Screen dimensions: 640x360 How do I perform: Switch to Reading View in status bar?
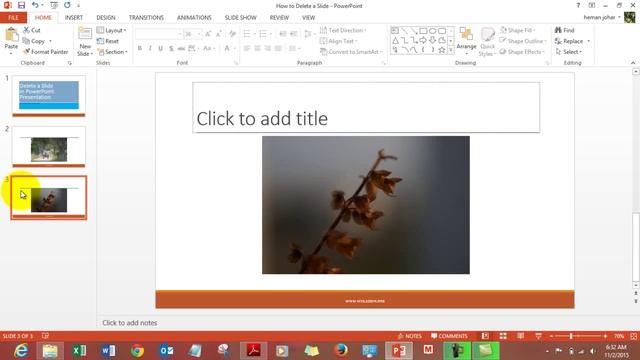pos(520,336)
